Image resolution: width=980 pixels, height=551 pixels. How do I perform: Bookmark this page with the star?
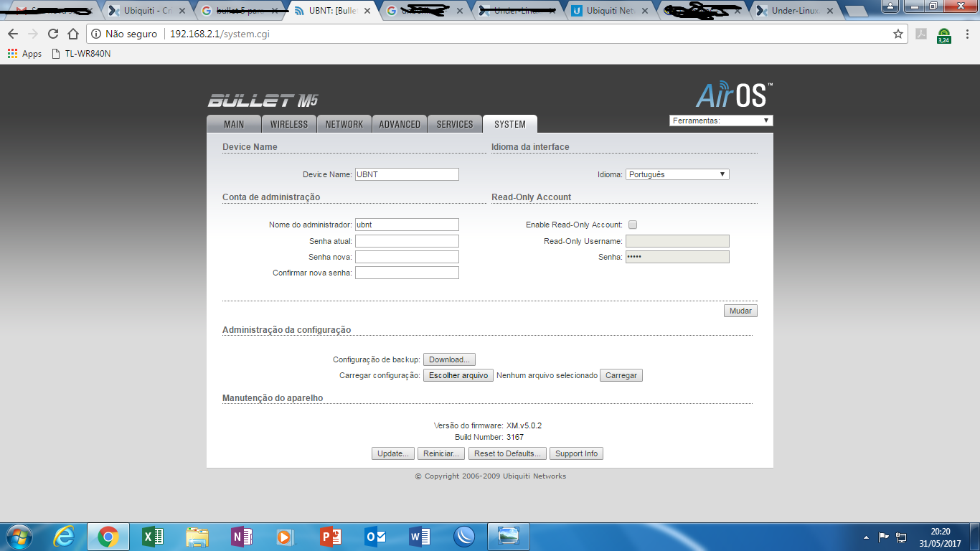click(897, 34)
